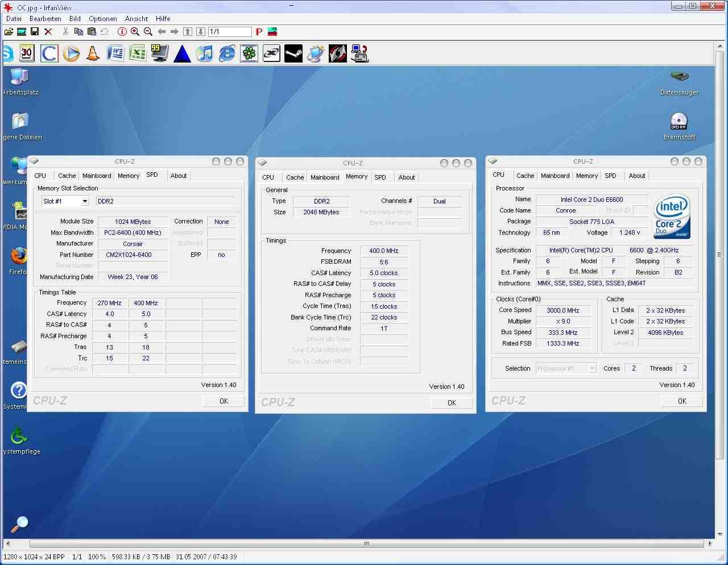728x565 pixels.
Task: Click the Excel quick launch icon
Action: point(137,53)
